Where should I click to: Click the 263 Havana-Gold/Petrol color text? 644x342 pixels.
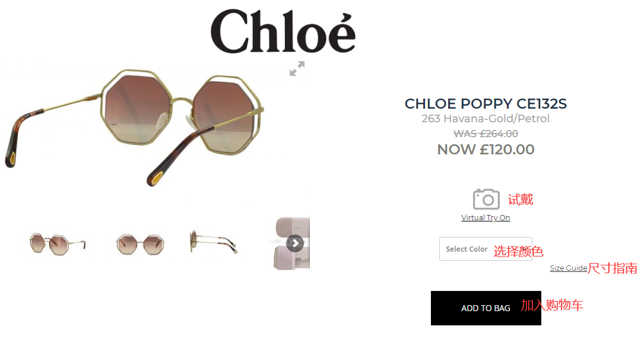486,118
